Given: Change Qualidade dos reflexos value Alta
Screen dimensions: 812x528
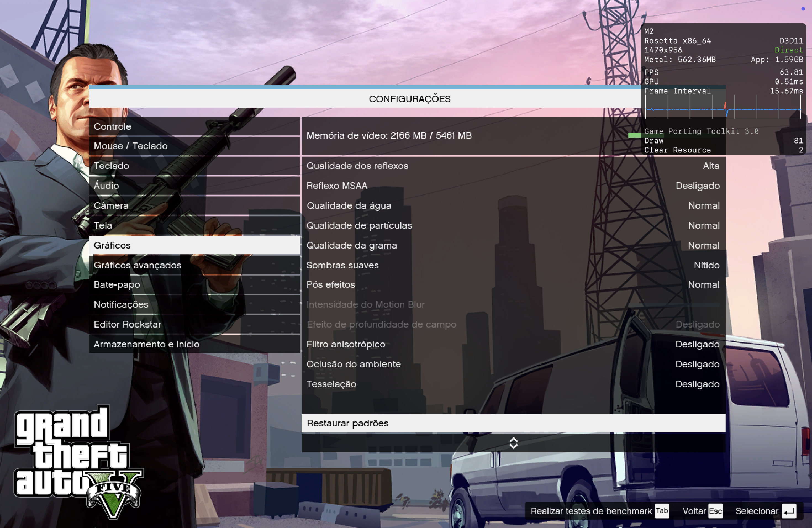Looking at the screenshot, I should point(711,166).
